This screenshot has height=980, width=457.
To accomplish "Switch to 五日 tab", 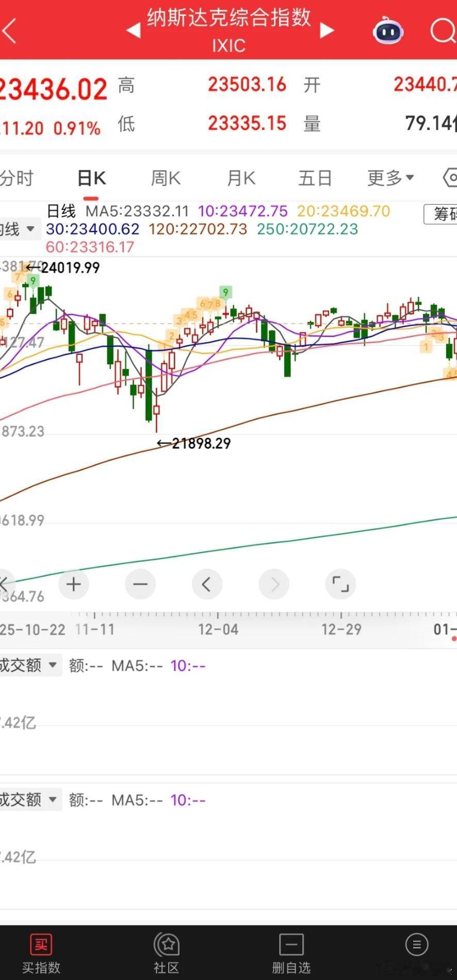I will [315, 178].
